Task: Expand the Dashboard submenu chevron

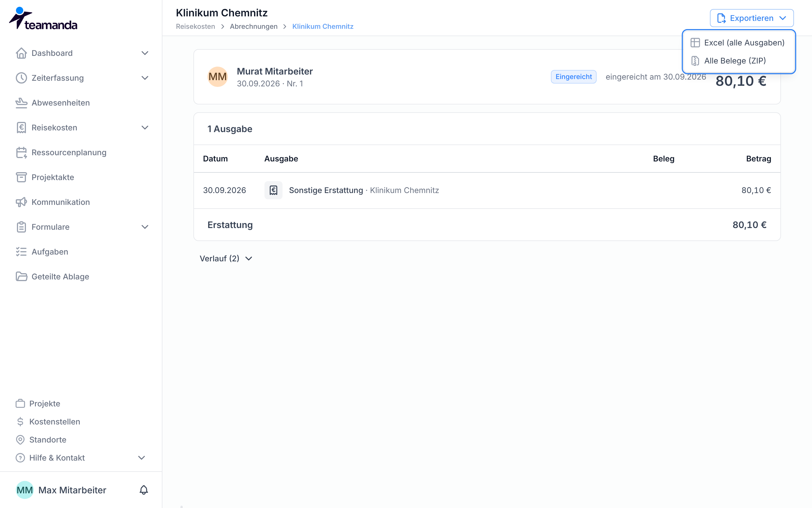Action: point(145,53)
